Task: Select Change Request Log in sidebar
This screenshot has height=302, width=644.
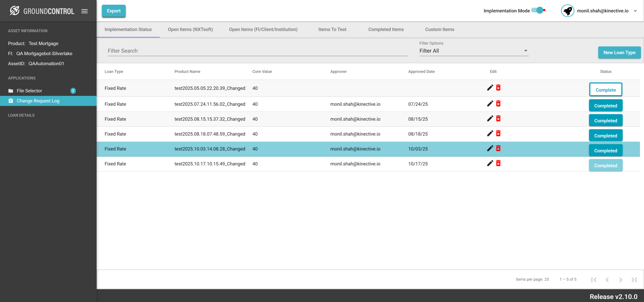Action: point(38,101)
